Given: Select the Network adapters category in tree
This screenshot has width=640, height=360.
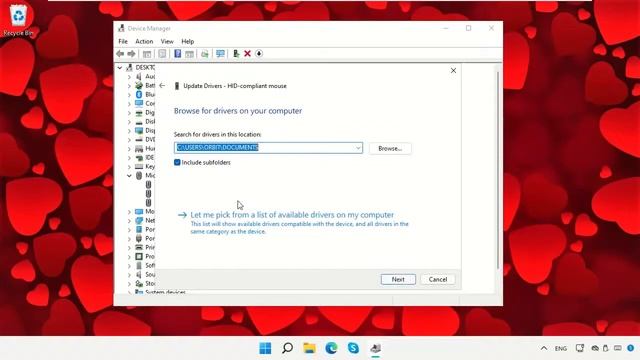Looking at the screenshot, I should 145,220.
